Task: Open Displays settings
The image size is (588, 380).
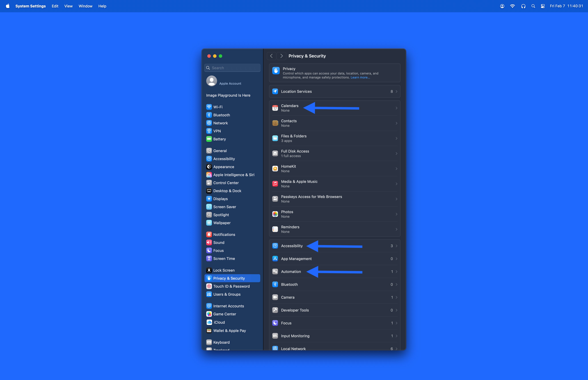Action: tap(232, 199)
